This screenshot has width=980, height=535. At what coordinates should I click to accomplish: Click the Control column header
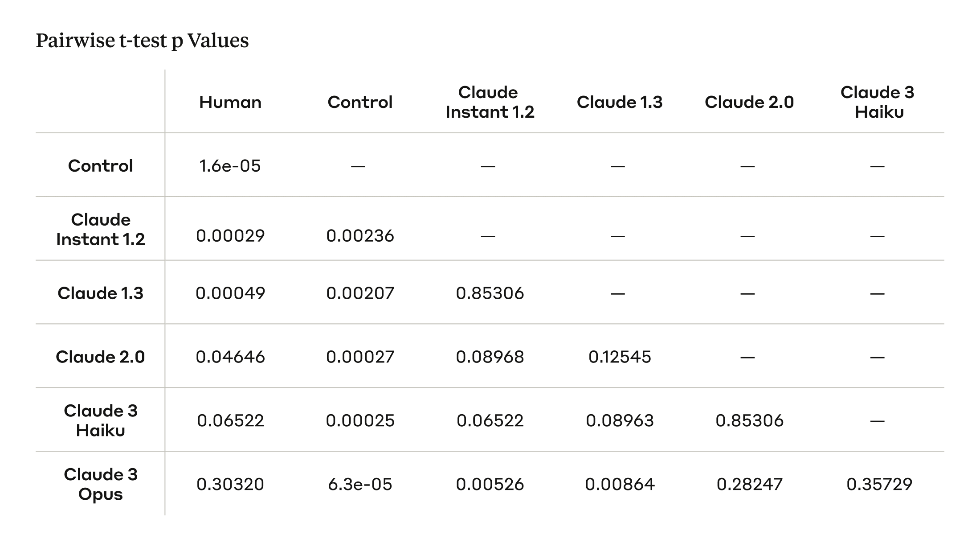(360, 102)
